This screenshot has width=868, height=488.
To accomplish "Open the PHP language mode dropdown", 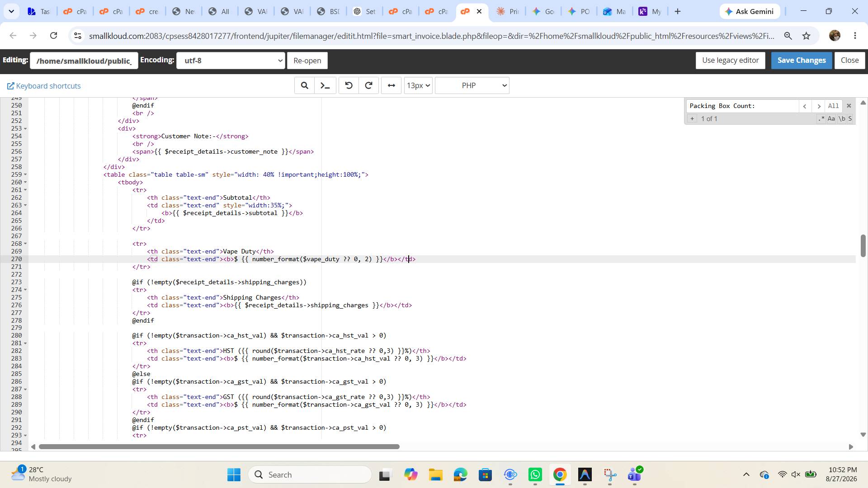I will [x=472, y=85].
